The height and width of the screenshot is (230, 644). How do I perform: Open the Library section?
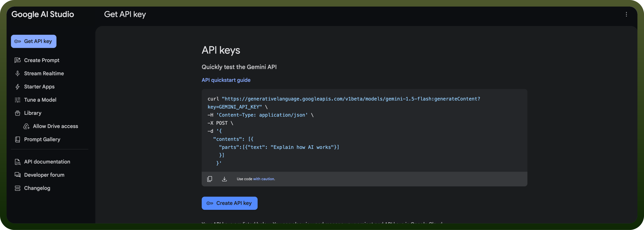[33, 113]
